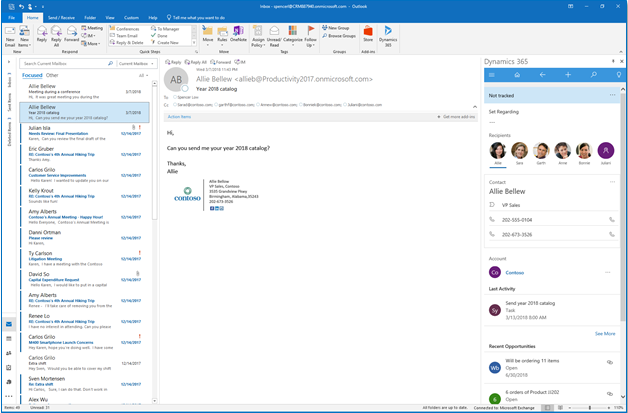Open Calendar from the left navigation bar

coord(9,339)
